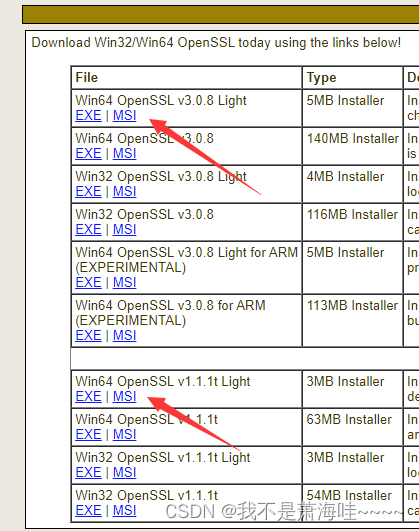Download Win32 OpenSSL v1.1.1t Light EXE
This screenshot has height=531, width=419.
88,472
